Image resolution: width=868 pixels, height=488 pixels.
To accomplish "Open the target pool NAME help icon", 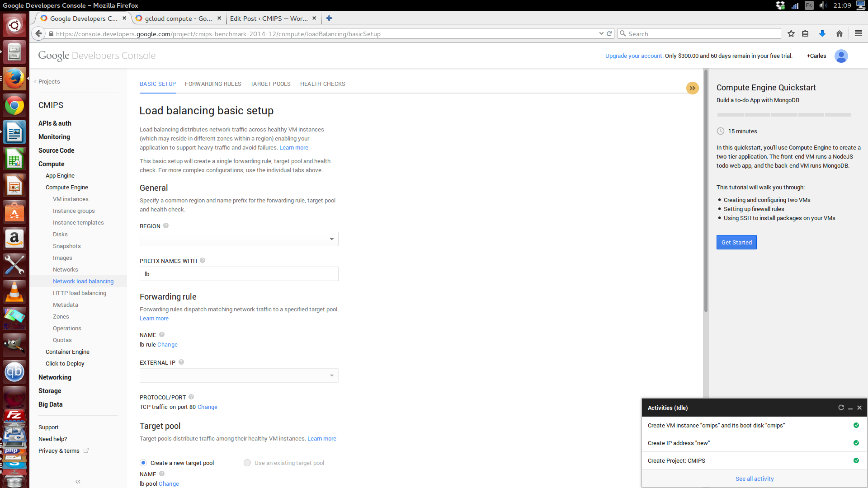I will click(162, 474).
